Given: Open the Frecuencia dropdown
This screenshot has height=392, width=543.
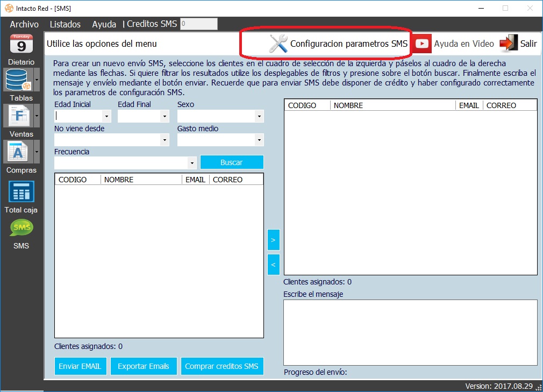Looking at the screenshot, I should pyautogui.click(x=192, y=163).
